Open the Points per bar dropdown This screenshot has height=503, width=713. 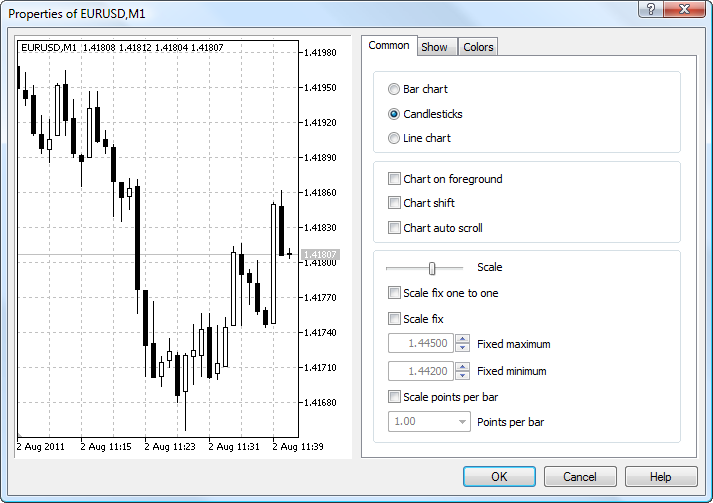pos(461,422)
